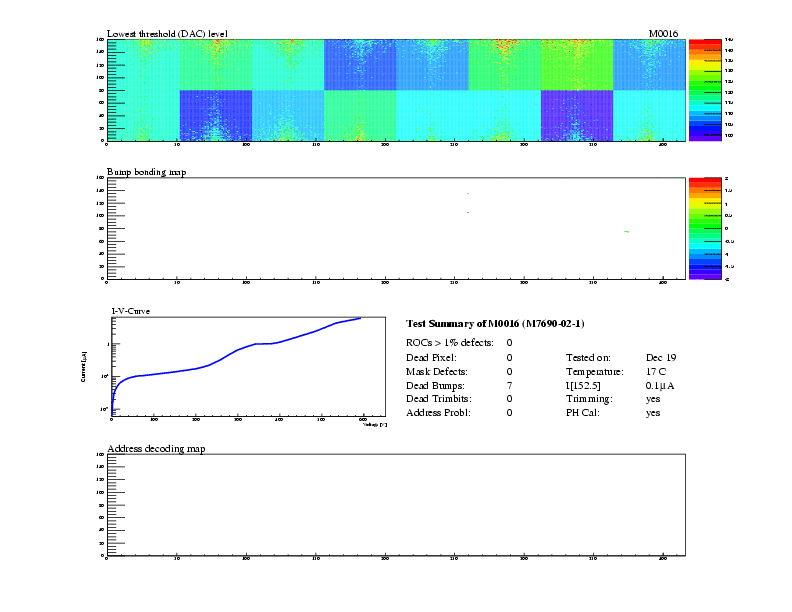Click the 'Dead Bumps:' label
The image size is (792, 612).
(x=435, y=386)
